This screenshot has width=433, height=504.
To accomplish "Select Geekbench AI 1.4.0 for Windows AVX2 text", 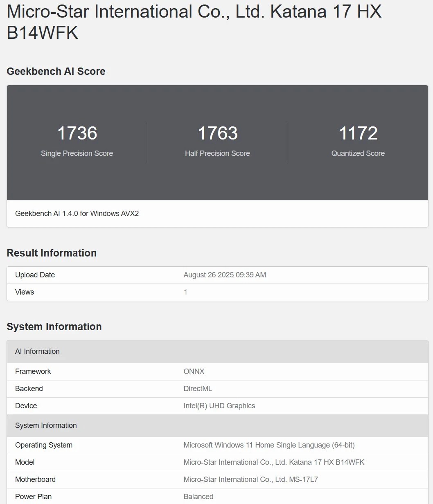I will point(77,214).
